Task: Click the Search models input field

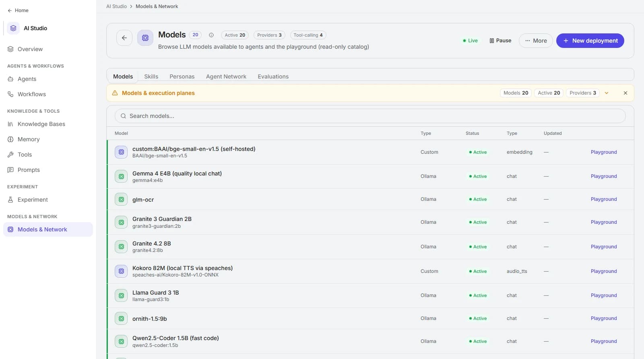Action: click(370, 116)
